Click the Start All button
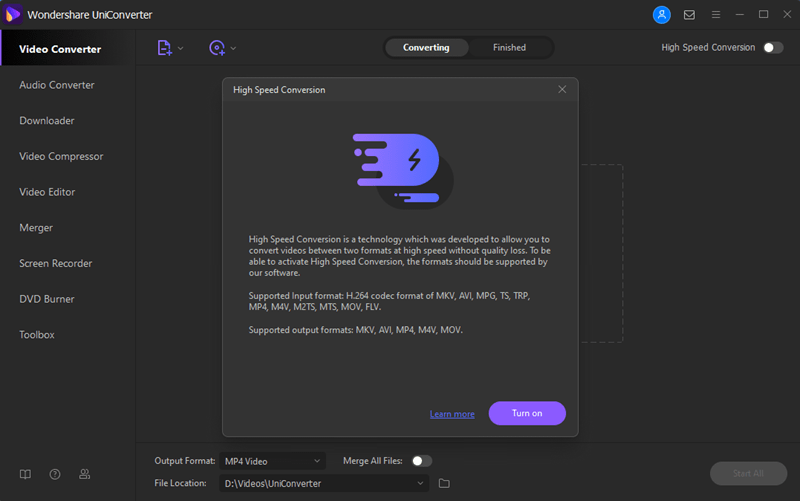Viewport: 800px width, 501px height. [x=748, y=473]
